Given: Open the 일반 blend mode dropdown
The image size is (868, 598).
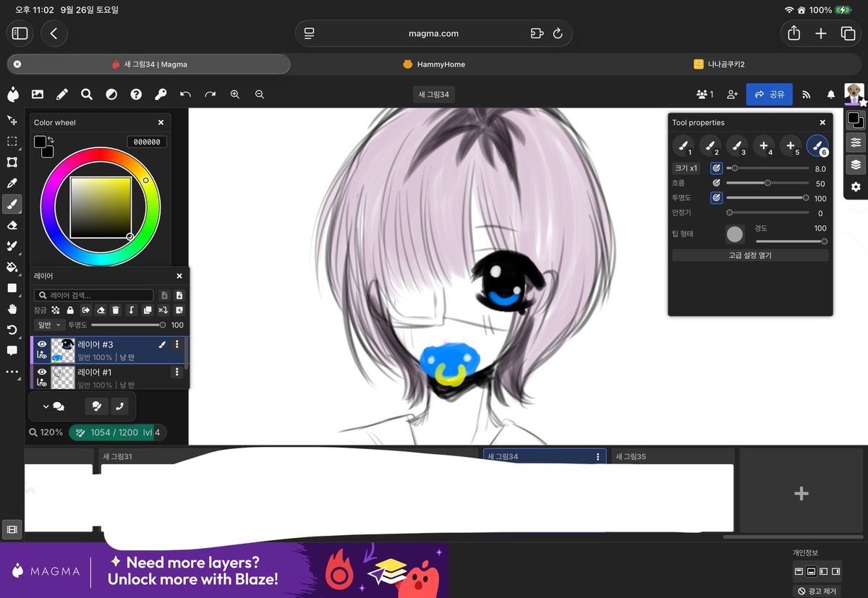Looking at the screenshot, I should [49, 325].
